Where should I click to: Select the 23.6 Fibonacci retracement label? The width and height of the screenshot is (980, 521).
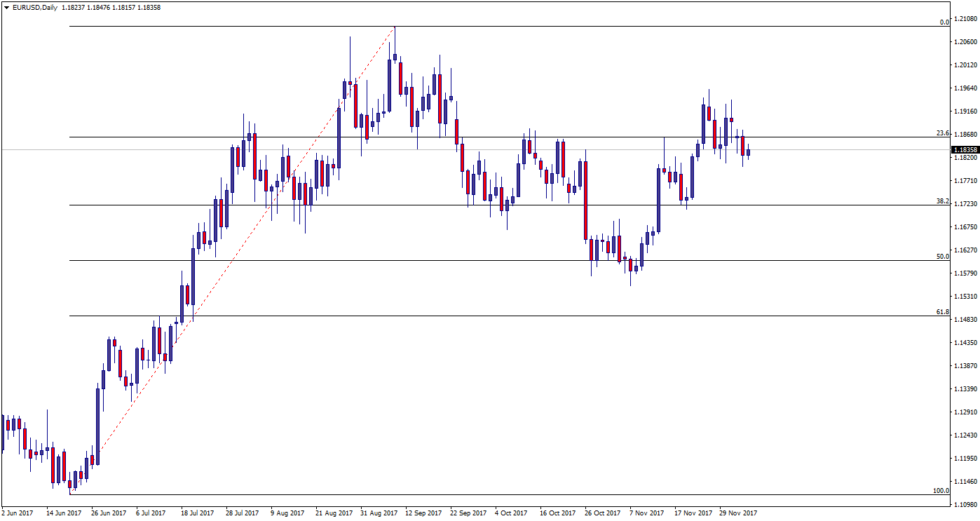[x=942, y=133]
